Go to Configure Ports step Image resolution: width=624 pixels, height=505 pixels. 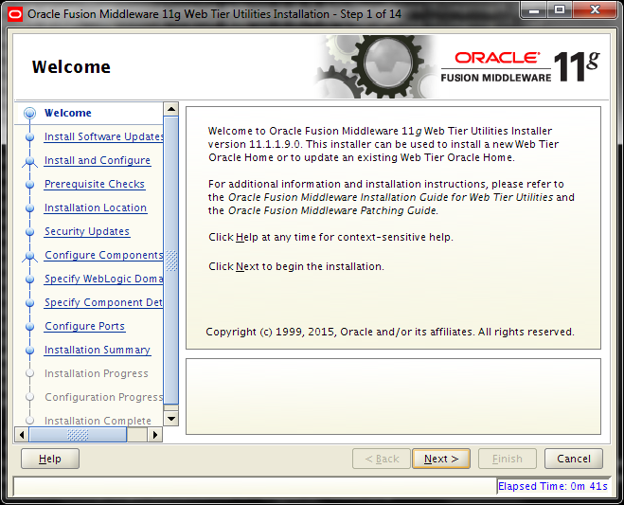(x=85, y=326)
